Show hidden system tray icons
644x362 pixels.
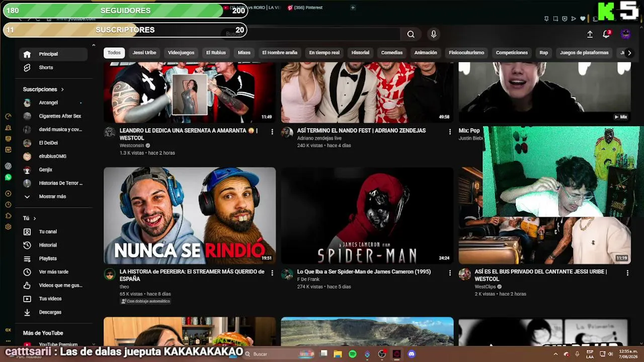tap(555, 354)
